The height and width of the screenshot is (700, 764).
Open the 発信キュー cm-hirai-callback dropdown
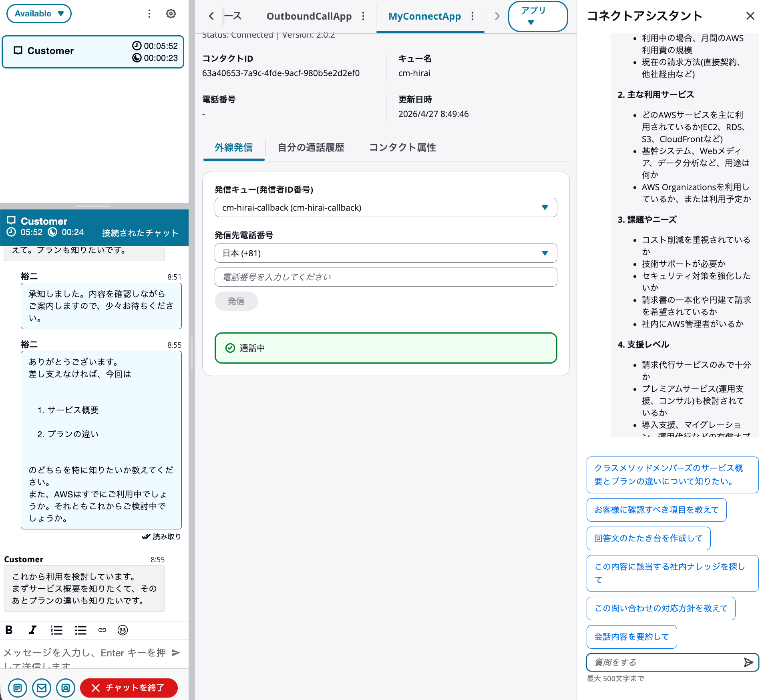tap(386, 207)
